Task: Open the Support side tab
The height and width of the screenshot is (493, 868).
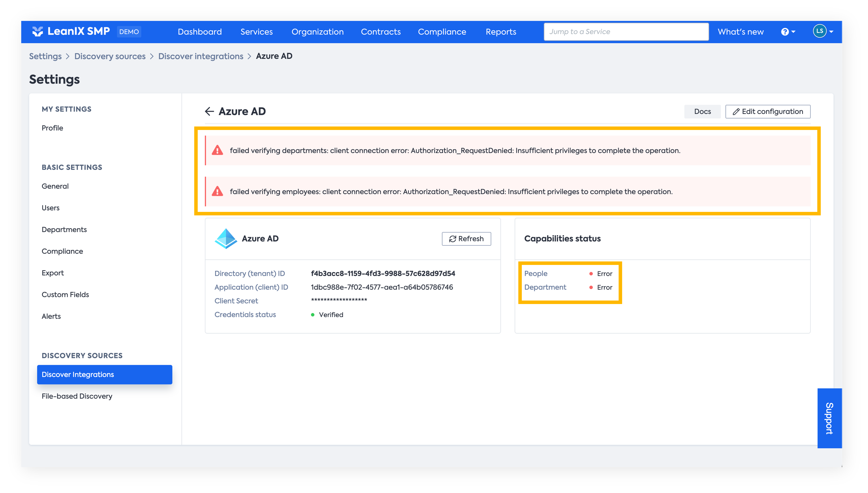Action: pyautogui.click(x=829, y=418)
